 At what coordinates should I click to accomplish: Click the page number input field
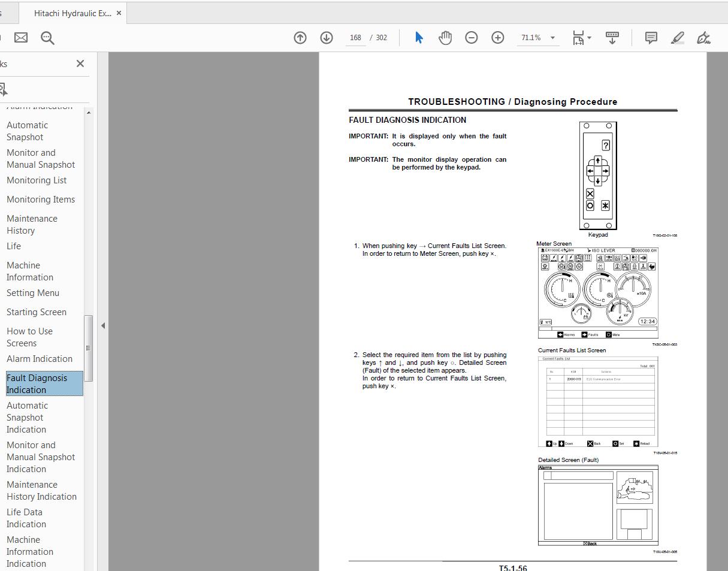point(355,37)
